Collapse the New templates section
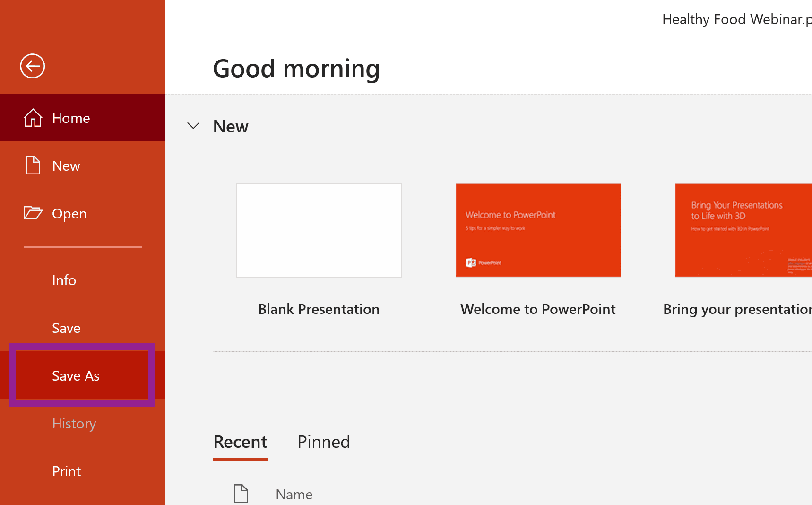Image resolution: width=812 pixels, height=505 pixels. coord(193,126)
